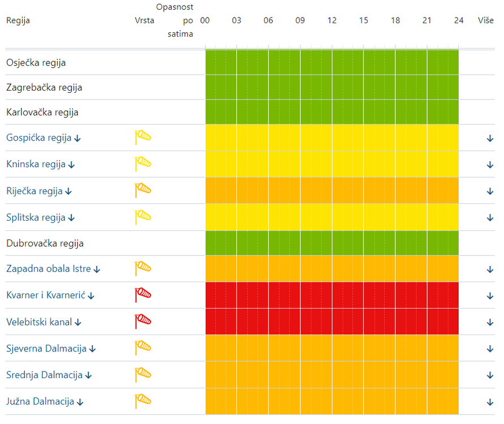
Task: Expand the Više arrow for Riječka regija
Action: tap(490, 191)
